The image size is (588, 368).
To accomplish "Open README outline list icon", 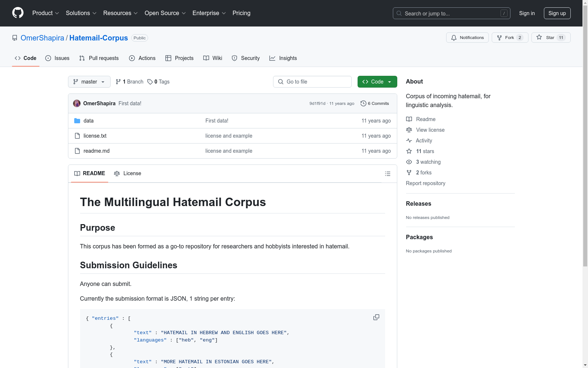I will click(388, 174).
